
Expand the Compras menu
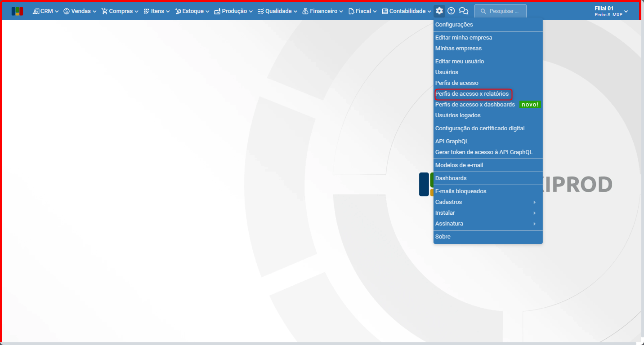click(120, 11)
